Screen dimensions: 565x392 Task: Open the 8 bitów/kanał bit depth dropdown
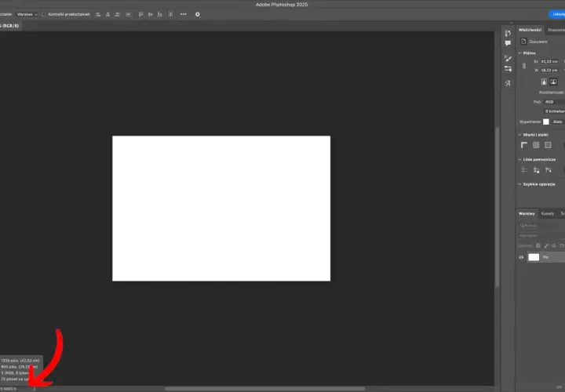[x=554, y=111]
